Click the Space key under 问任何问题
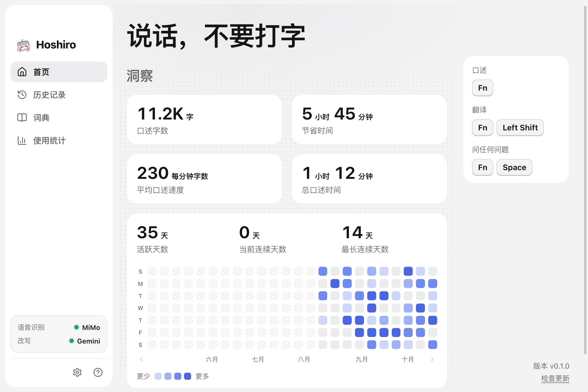Screen dimensions: 588x392 click(514, 167)
